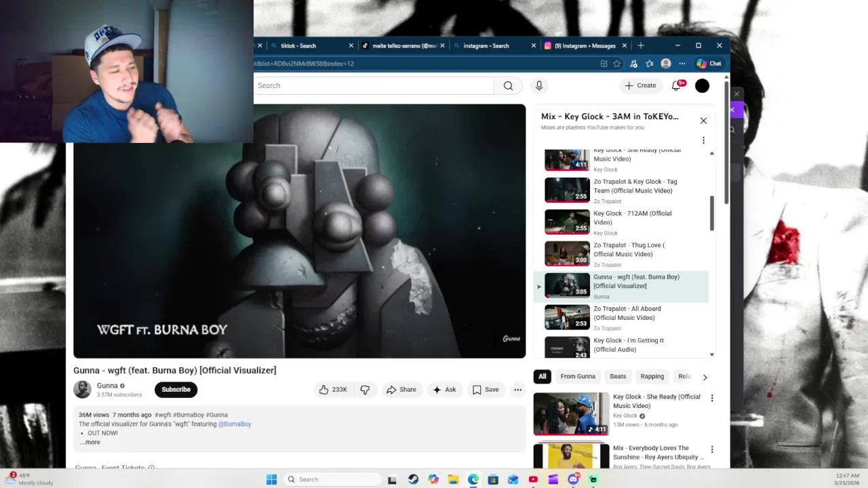
Task: Click the Windows taskbar search box
Action: tap(332, 479)
